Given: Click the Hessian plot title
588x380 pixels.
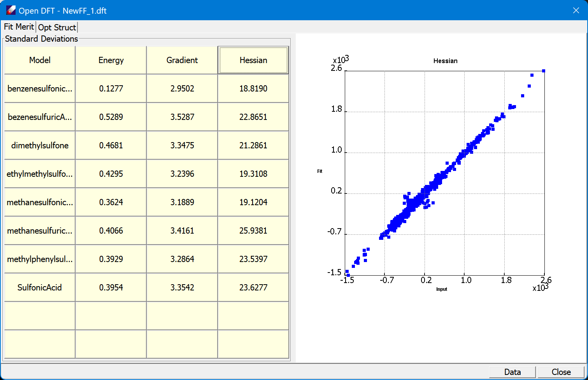Looking at the screenshot, I should click(x=445, y=61).
